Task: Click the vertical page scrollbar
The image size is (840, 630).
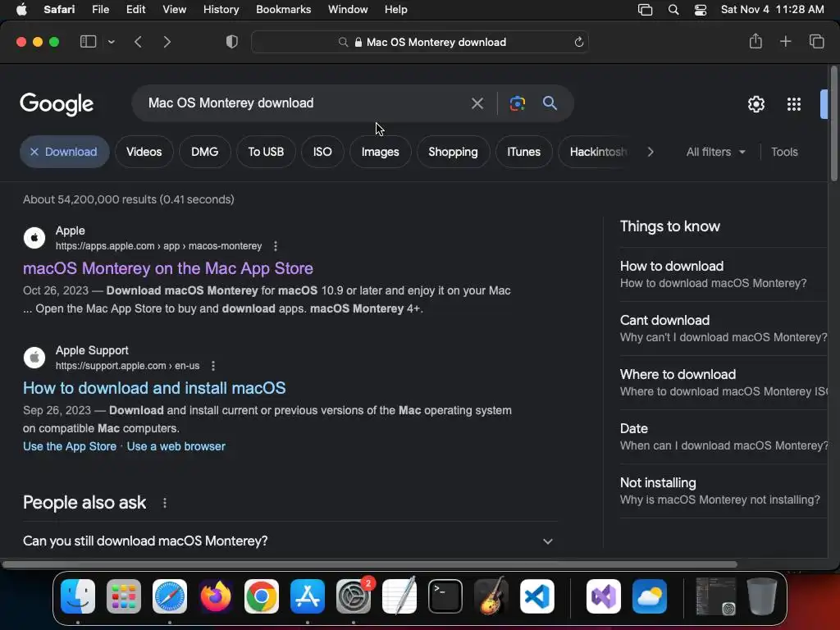Action: [833, 124]
